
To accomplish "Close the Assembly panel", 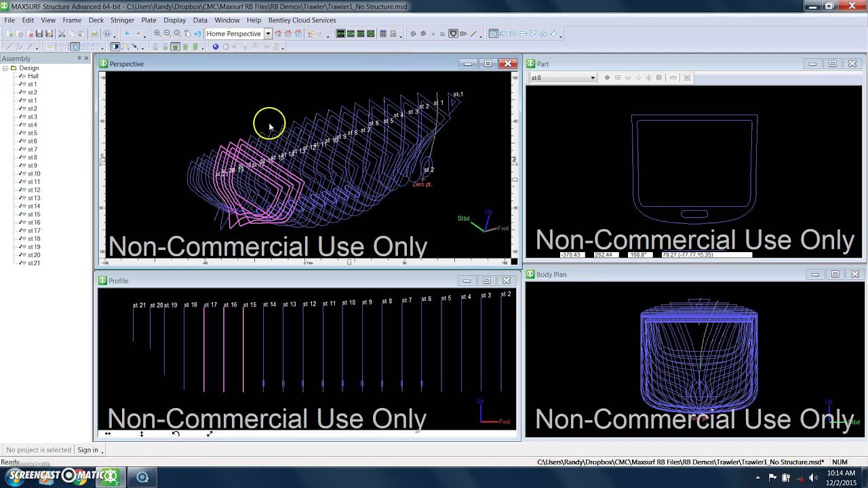I will (86, 58).
